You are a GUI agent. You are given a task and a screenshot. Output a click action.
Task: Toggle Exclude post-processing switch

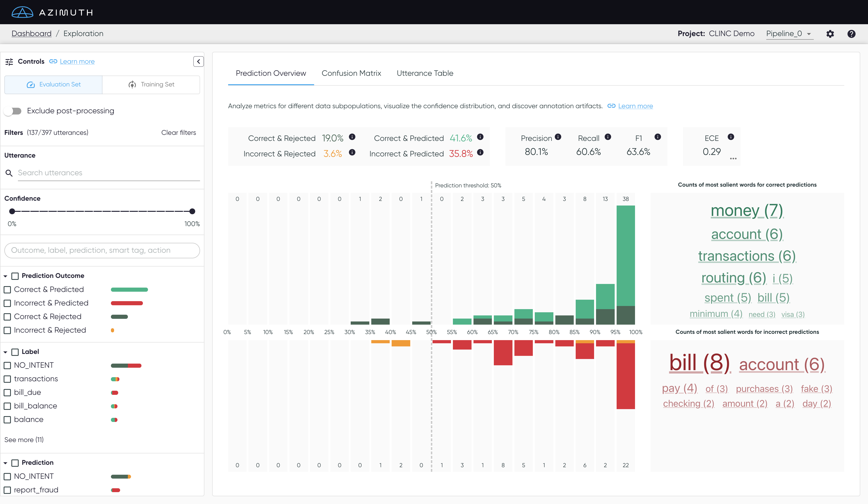(13, 111)
